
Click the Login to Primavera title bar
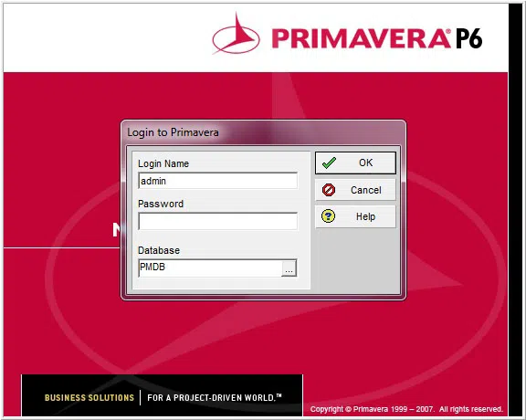(263, 132)
